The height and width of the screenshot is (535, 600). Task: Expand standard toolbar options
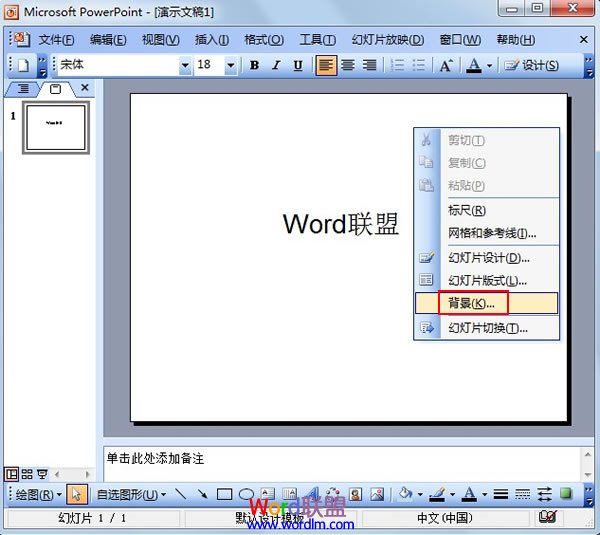(x=42, y=66)
